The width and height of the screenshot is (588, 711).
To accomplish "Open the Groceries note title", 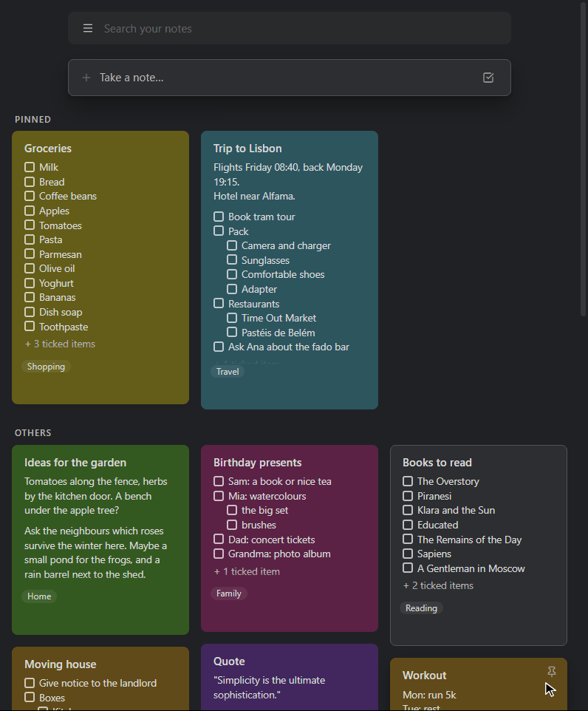I will coord(48,149).
